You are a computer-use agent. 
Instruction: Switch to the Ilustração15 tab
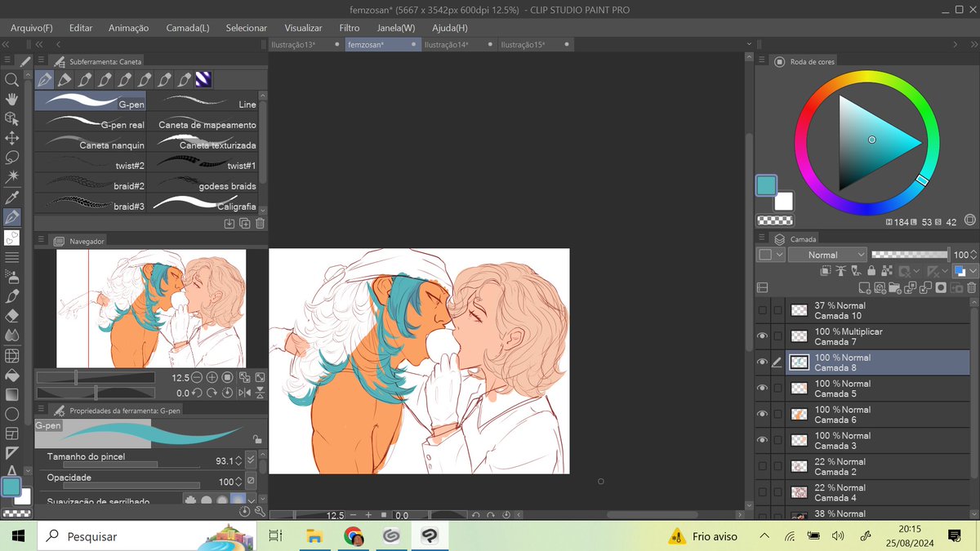pyautogui.click(x=534, y=45)
